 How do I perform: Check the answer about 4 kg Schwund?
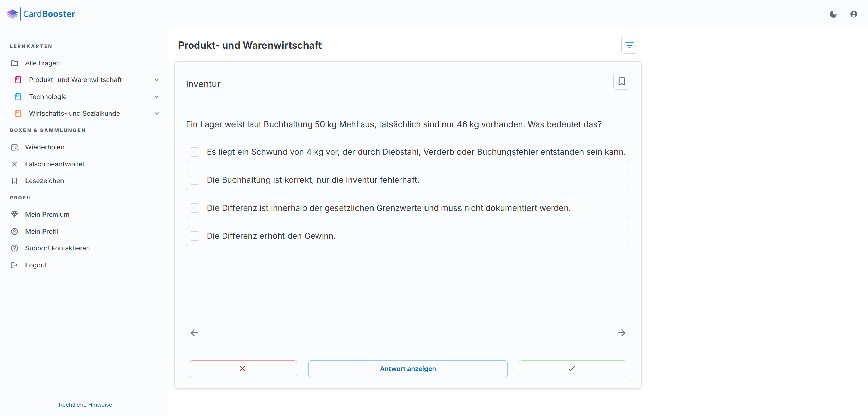point(195,152)
